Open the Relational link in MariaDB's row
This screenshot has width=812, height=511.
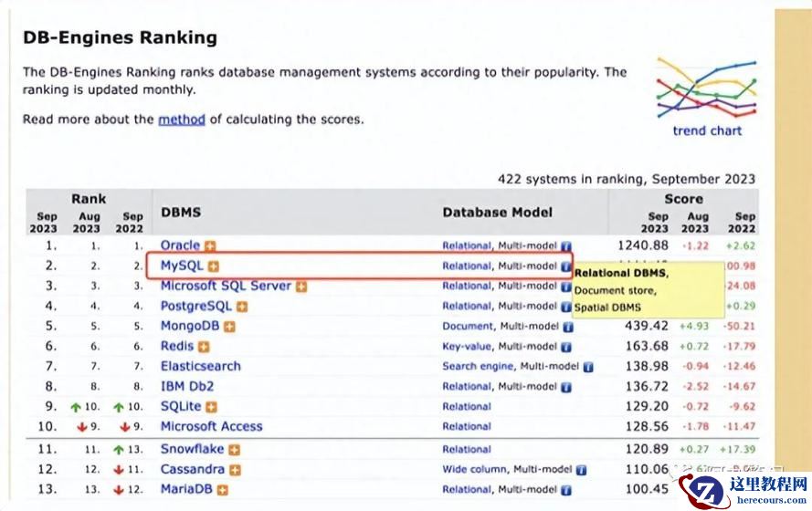coord(467,489)
